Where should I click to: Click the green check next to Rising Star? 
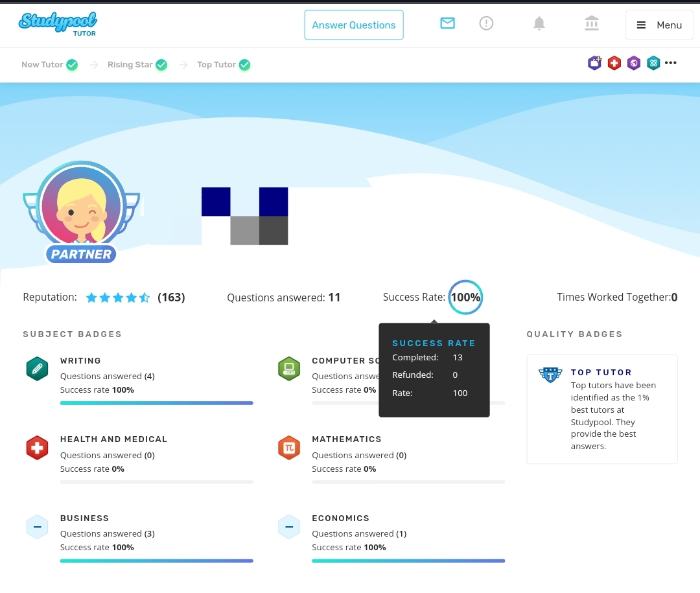coord(161,65)
